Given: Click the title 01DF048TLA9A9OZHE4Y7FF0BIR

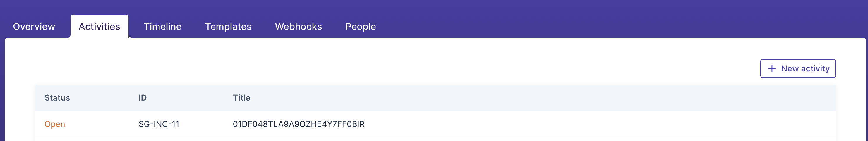Looking at the screenshot, I should pyautogui.click(x=299, y=124).
